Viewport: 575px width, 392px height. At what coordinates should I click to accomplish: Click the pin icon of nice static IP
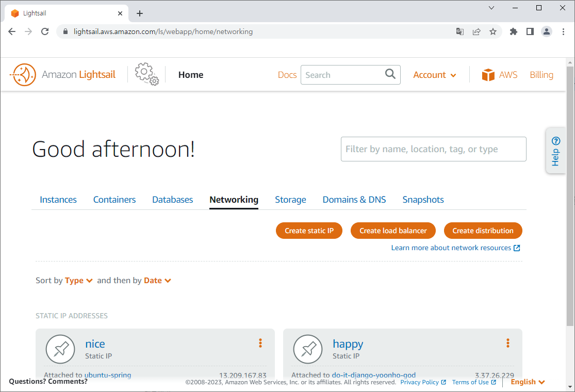coord(60,349)
